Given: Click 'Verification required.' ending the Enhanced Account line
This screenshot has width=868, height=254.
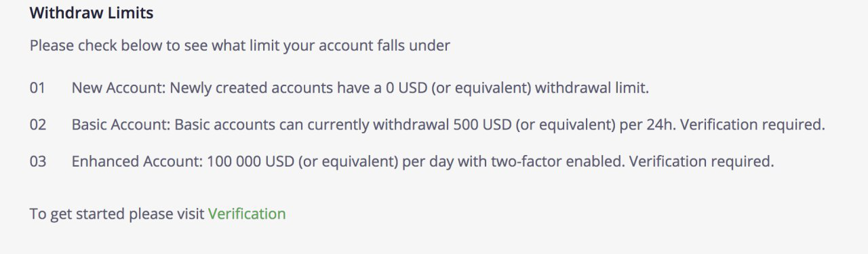Looking at the screenshot, I should coord(703,162).
